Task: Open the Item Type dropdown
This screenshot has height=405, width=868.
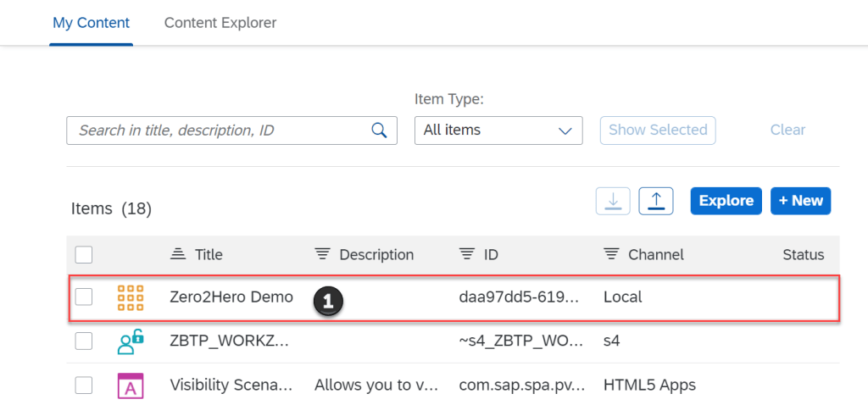Action: click(498, 130)
